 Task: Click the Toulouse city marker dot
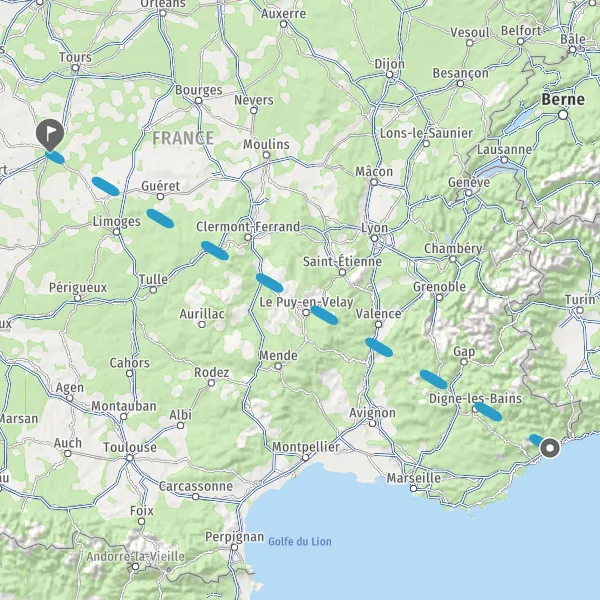[130, 458]
